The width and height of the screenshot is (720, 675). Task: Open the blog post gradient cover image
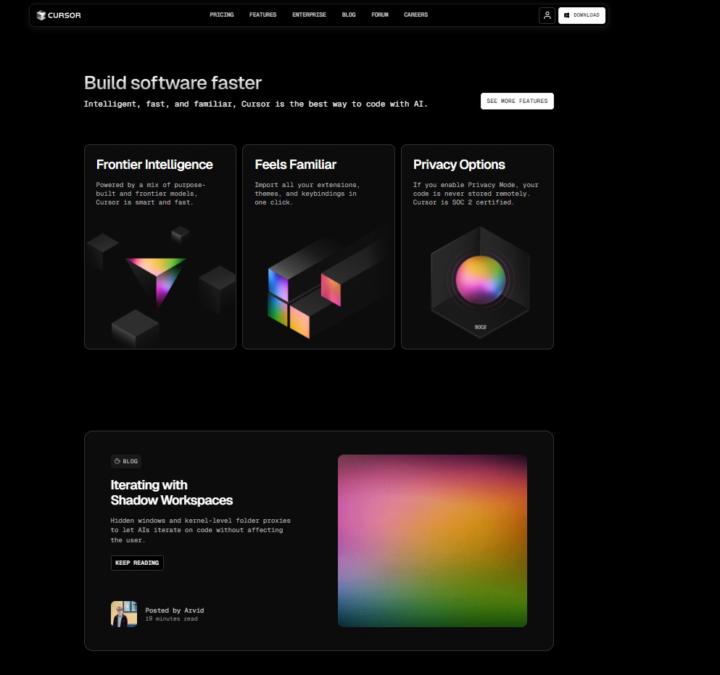(432, 541)
